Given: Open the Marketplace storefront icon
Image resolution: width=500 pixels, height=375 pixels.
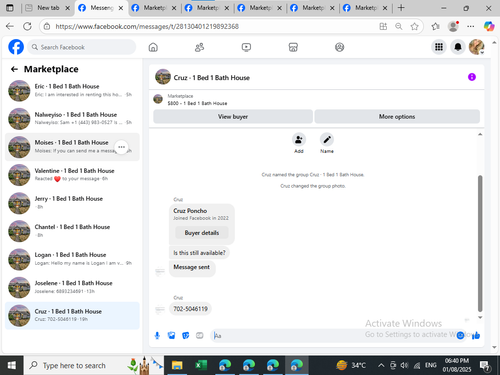Looking at the screenshot, I should (293, 47).
